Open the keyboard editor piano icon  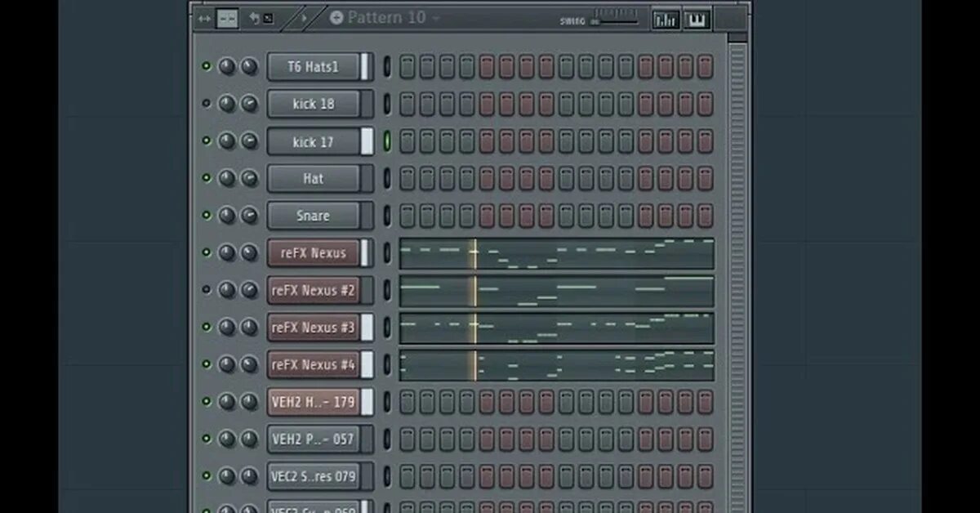[697, 20]
